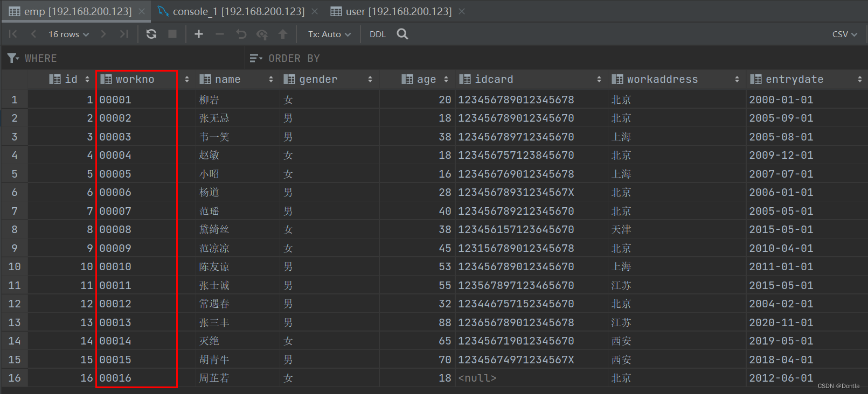Image resolution: width=868 pixels, height=394 pixels.
Task: Click sort arrows on workno column
Action: 187,79
